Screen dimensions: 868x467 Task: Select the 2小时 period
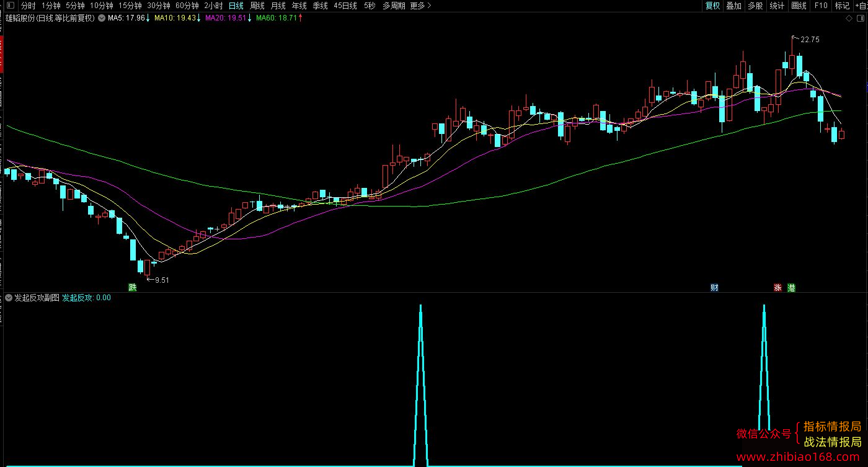pos(213,6)
